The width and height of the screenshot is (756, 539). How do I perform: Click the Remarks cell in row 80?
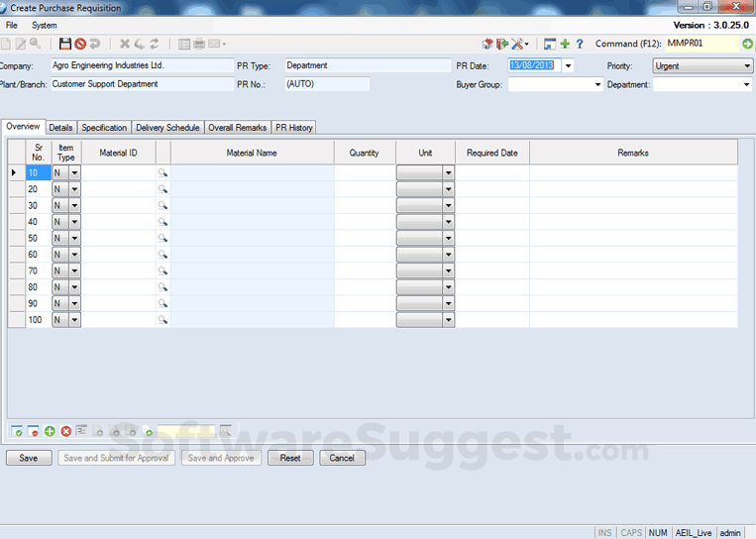(x=633, y=287)
